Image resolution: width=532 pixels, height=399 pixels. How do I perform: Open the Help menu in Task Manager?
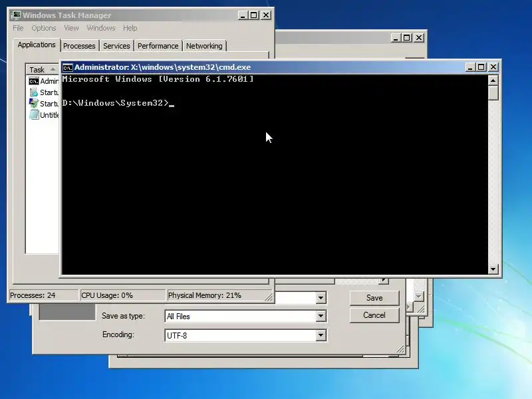pos(130,28)
